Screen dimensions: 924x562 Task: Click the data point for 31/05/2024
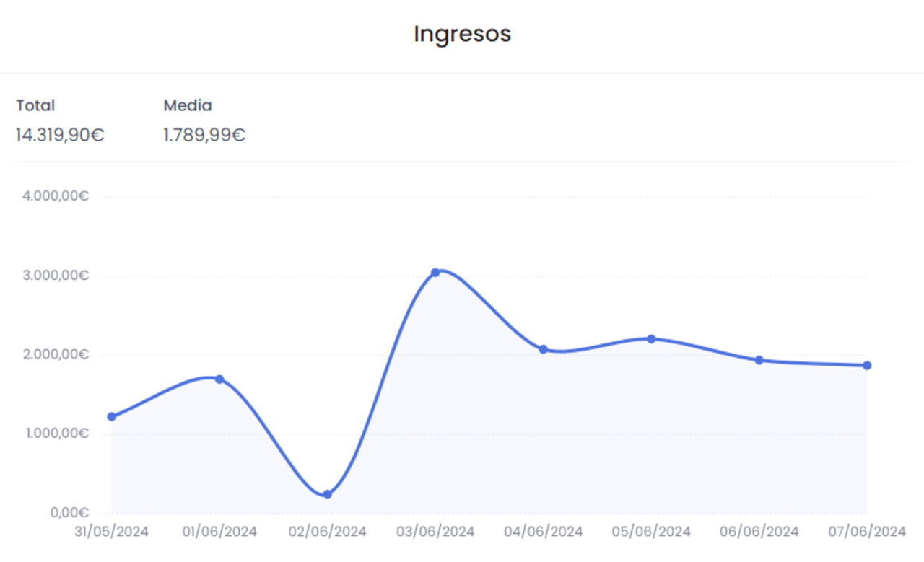pyautogui.click(x=111, y=416)
